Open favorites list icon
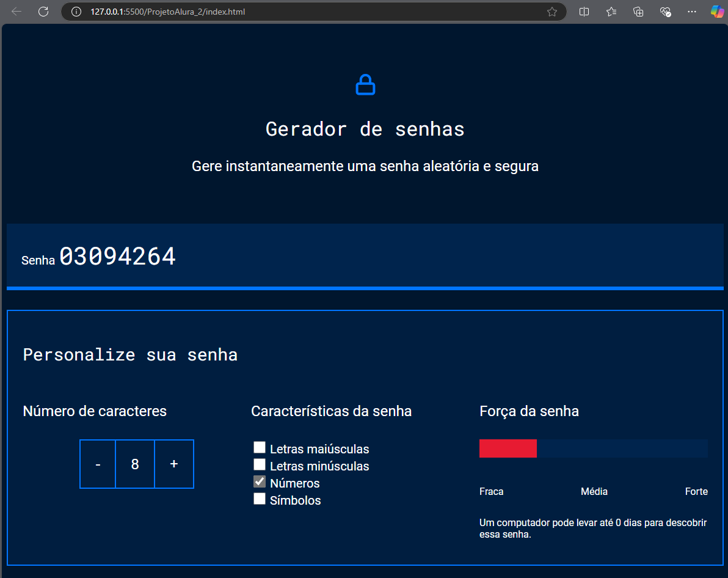Image resolution: width=728 pixels, height=578 pixels. [x=611, y=12]
